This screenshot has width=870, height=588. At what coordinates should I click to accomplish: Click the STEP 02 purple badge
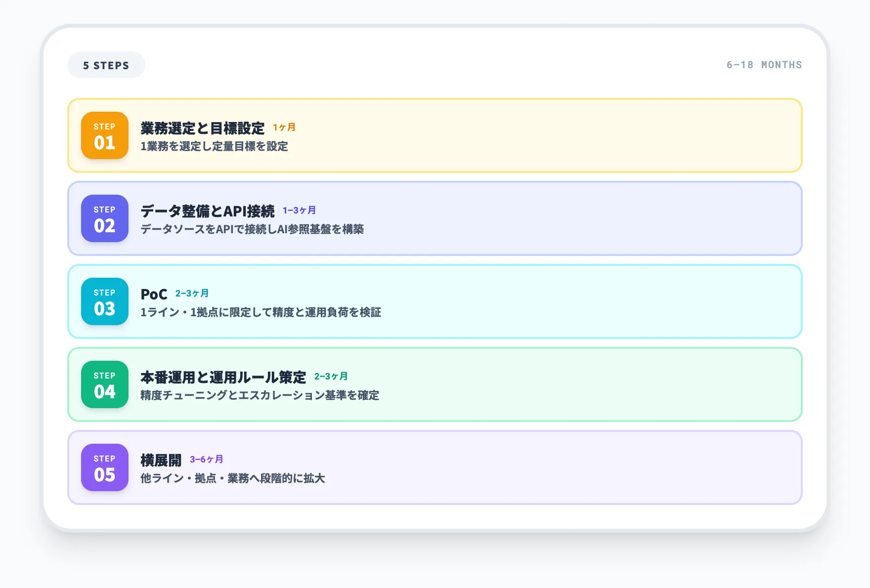click(104, 219)
